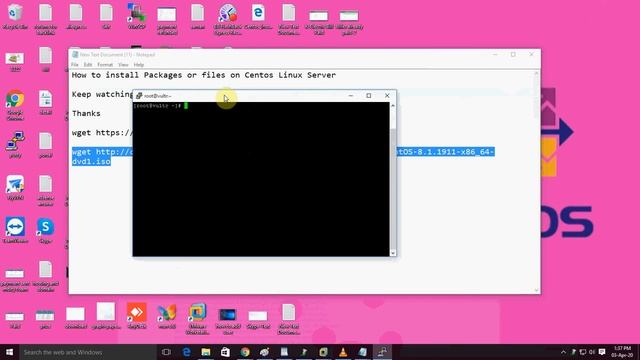The width and height of the screenshot is (640, 360).
Task: Open Google Chrome from the taskbar
Action: tap(245, 352)
